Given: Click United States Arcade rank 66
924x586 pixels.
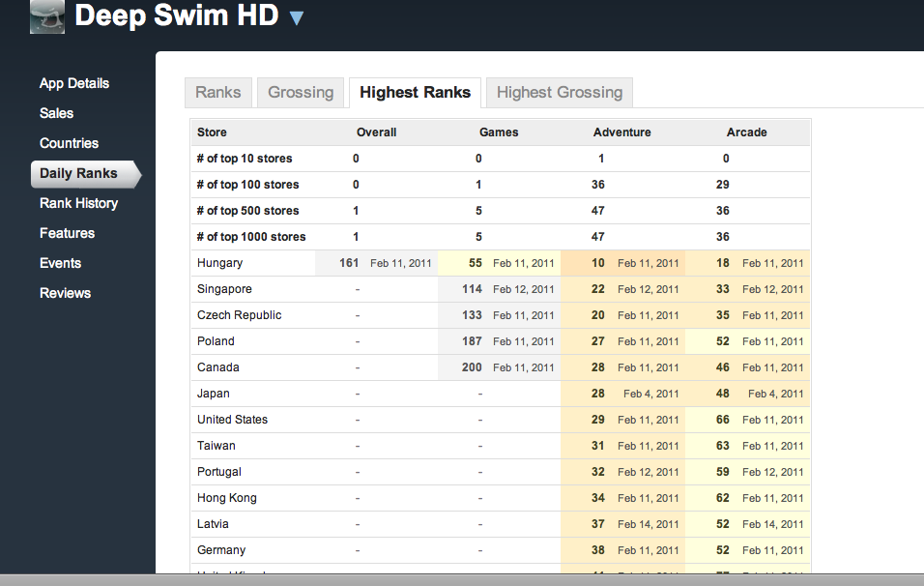Looking at the screenshot, I should (723, 420).
